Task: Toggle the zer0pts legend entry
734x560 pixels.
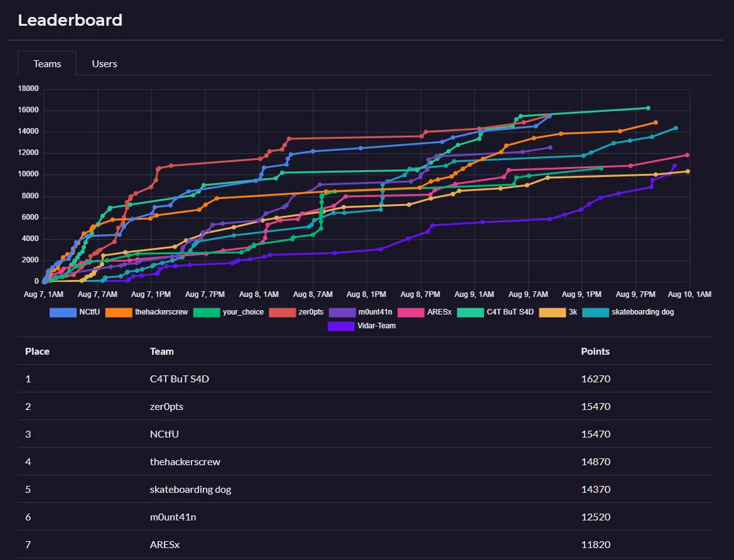Action: click(x=296, y=312)
